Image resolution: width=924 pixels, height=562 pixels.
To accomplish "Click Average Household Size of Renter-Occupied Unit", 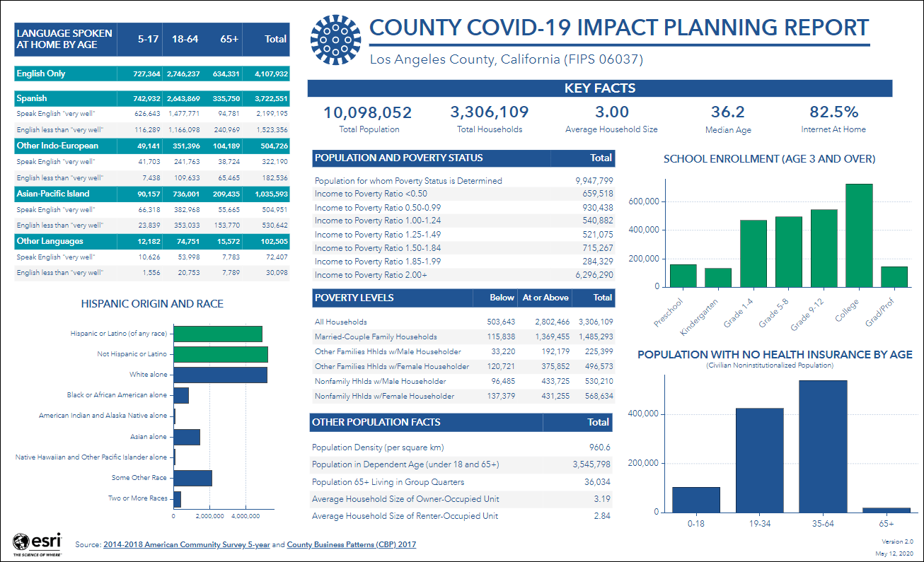I will (405, 516).
